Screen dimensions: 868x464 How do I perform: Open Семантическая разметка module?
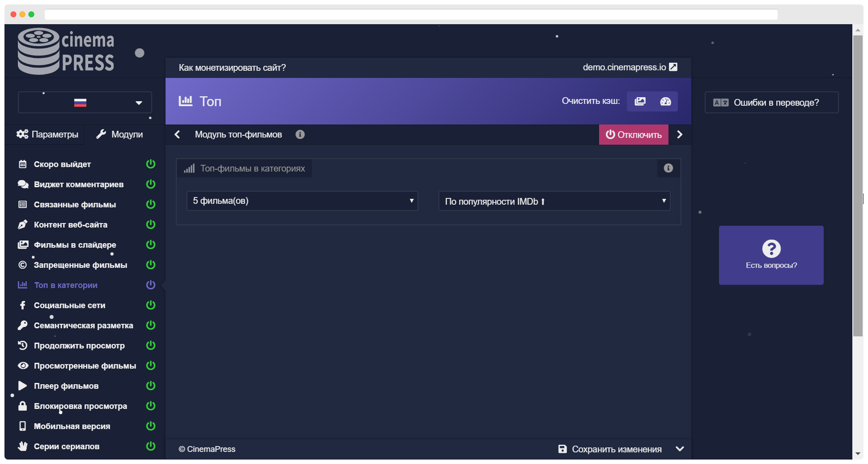click(84, 325)
